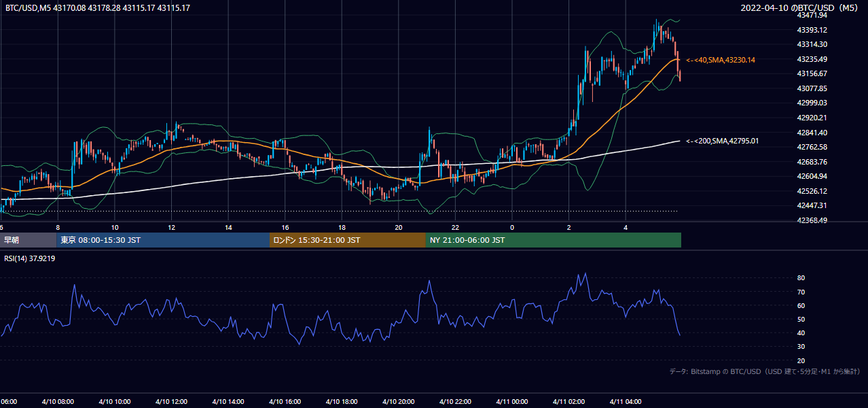Viewport: 868px width, 408px height.
Task: Click price axis label 42447.31
Action: pyautogui.click(x=812, y=205)
